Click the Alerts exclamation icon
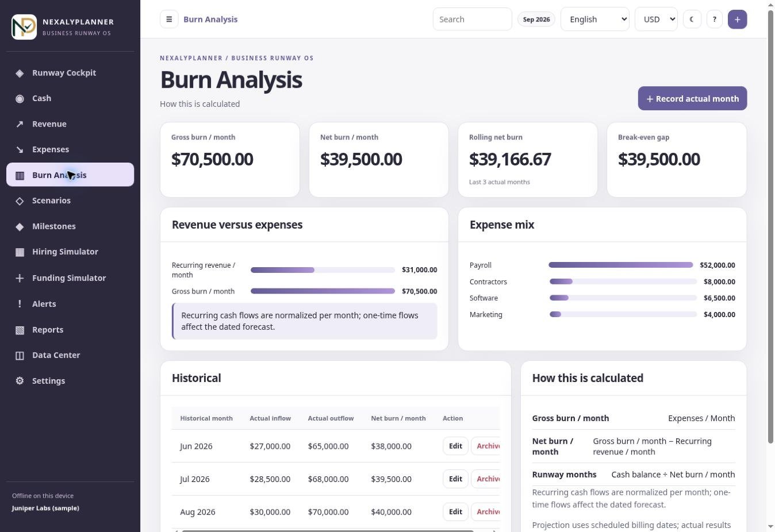 [20, 304]
